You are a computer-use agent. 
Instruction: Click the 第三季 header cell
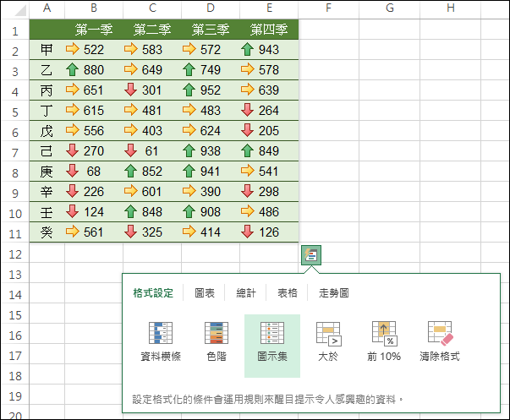tap(211, 30)
